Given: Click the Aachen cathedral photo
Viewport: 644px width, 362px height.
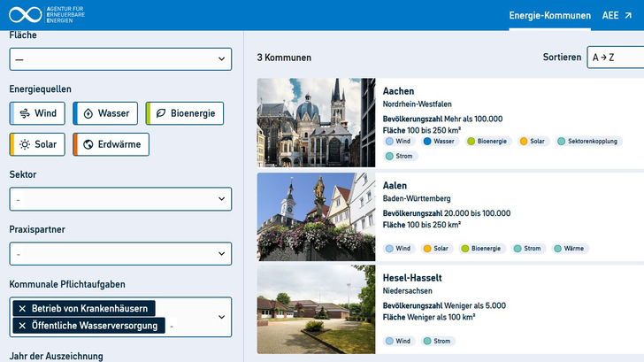Looking at the screenshot, I should click(316, 122).
